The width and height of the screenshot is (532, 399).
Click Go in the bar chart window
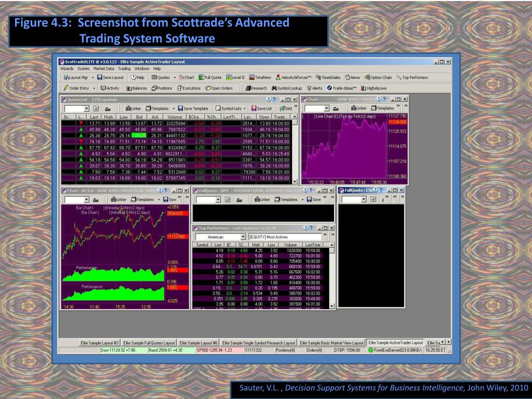point(96,200)
